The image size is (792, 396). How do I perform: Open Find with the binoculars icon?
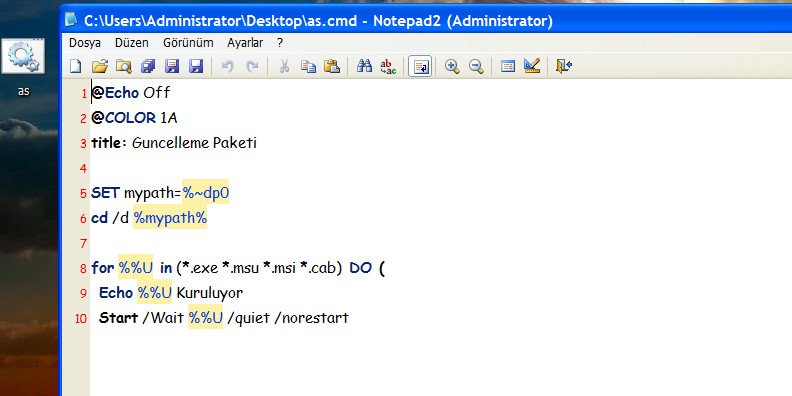point(364,66)
